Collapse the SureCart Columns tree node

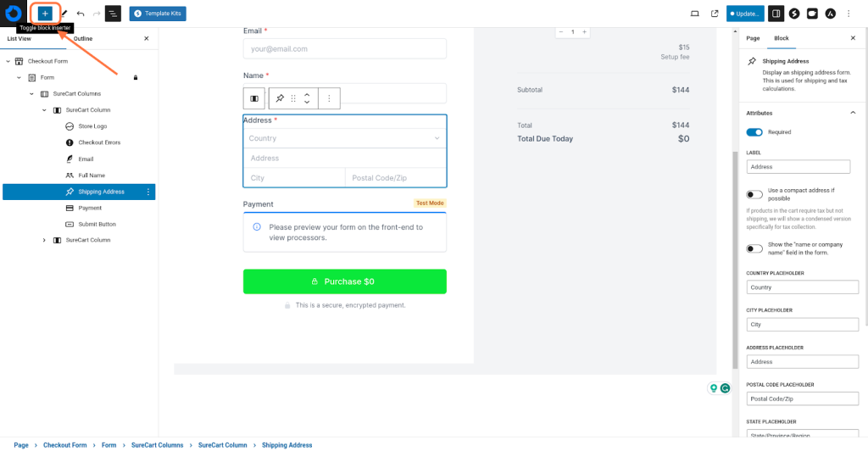pyautogui.click(x=31, y=94)
